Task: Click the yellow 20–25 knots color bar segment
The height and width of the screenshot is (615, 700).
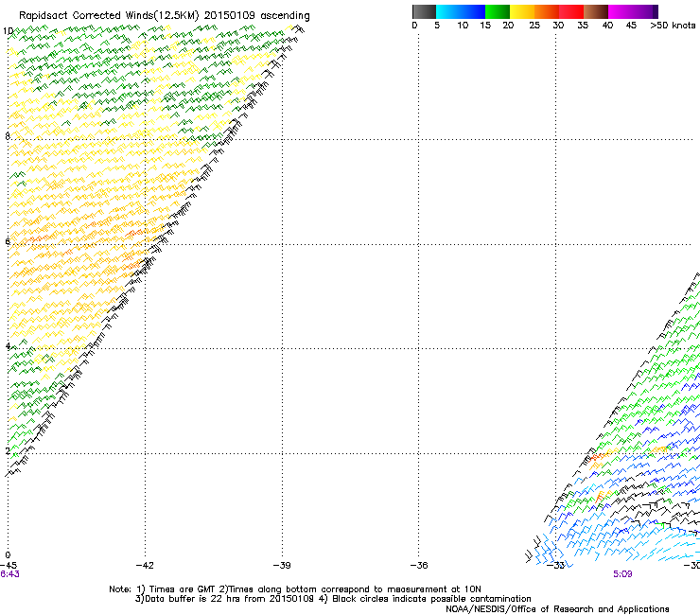Action: pyautogui.click(x=522, y=11)
